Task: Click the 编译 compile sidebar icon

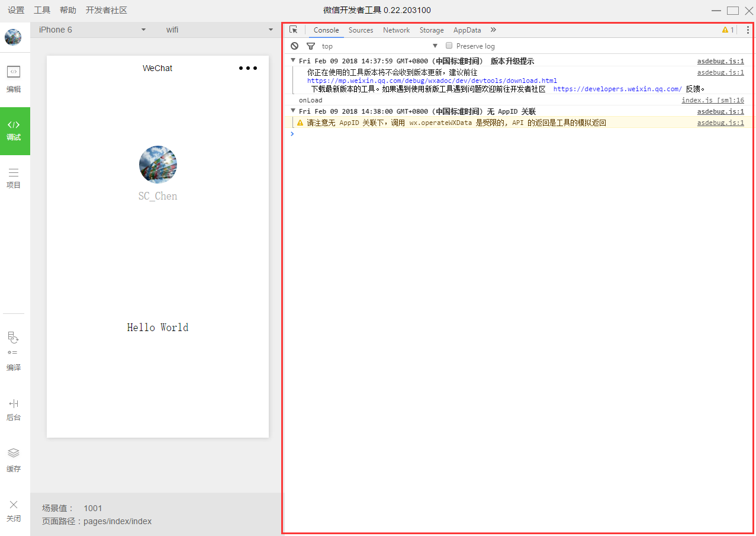Action: 14,351
